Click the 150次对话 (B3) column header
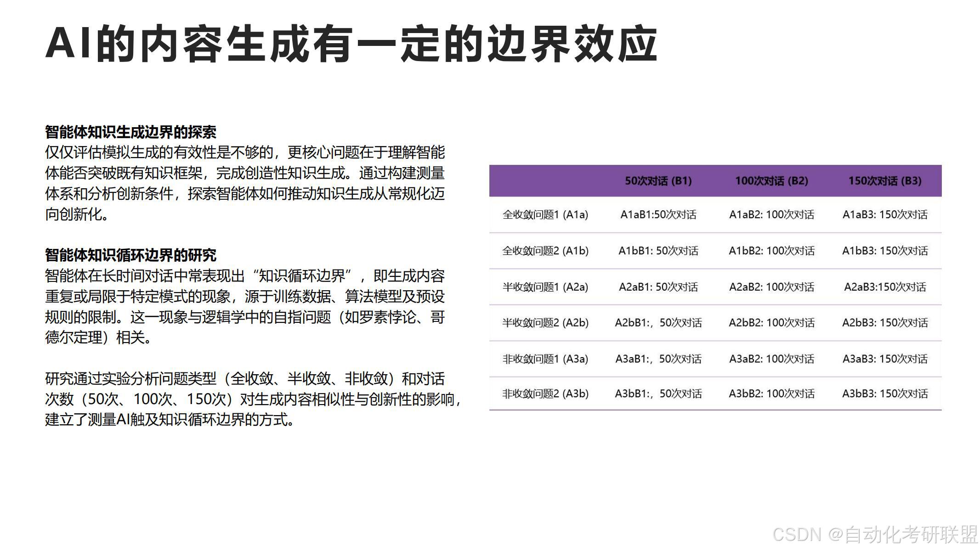 (x=885, y=181)
